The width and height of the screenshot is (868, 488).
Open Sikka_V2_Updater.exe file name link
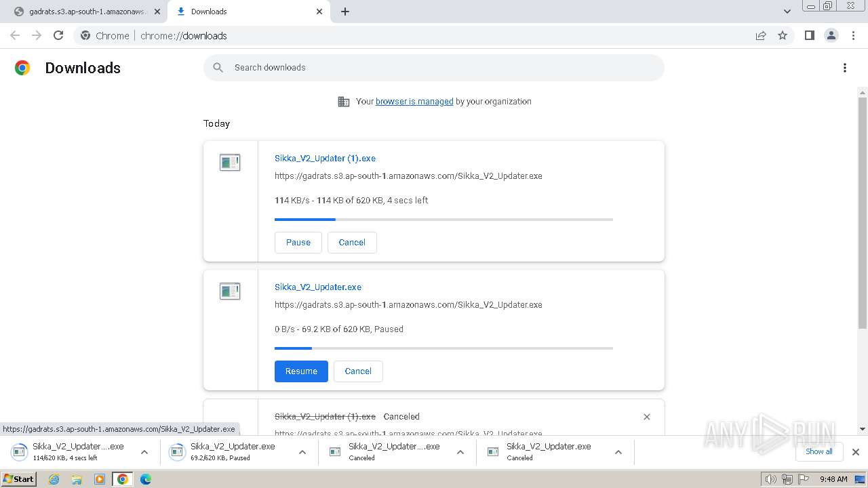pyautogui.click(x=318, y=287)
